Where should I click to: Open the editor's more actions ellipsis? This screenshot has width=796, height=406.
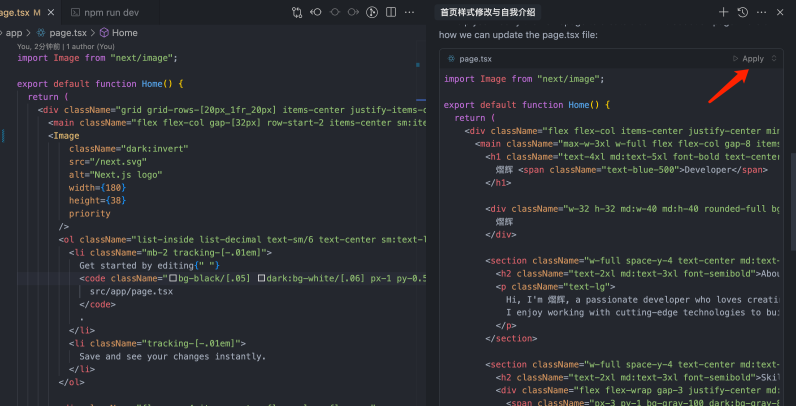coord(410,12)
